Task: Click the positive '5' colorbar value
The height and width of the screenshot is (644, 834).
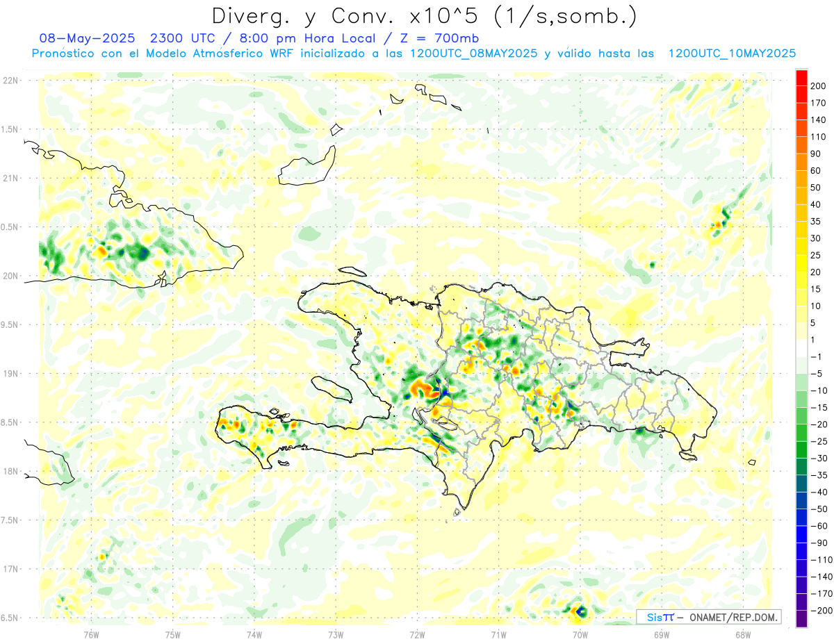Action: [x=812, y=322]
